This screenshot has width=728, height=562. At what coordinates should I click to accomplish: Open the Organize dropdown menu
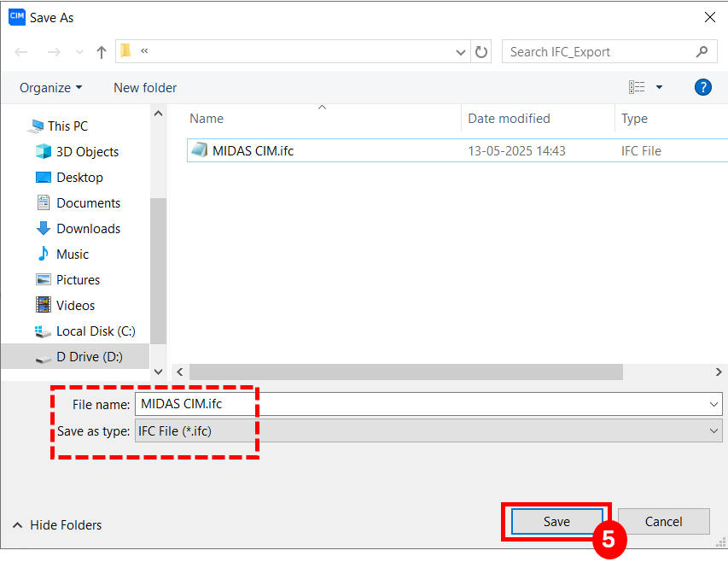50,88
